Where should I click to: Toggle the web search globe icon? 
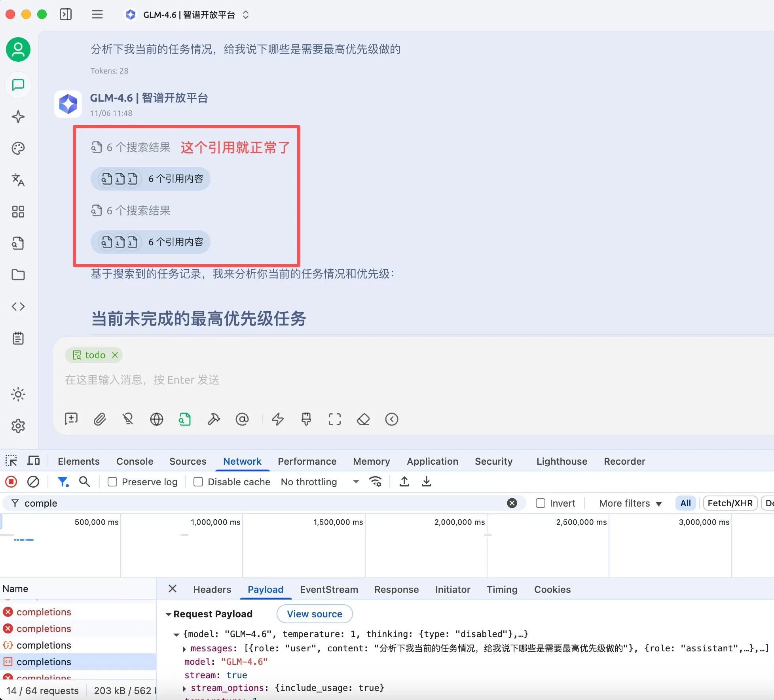tap(157, 419)
